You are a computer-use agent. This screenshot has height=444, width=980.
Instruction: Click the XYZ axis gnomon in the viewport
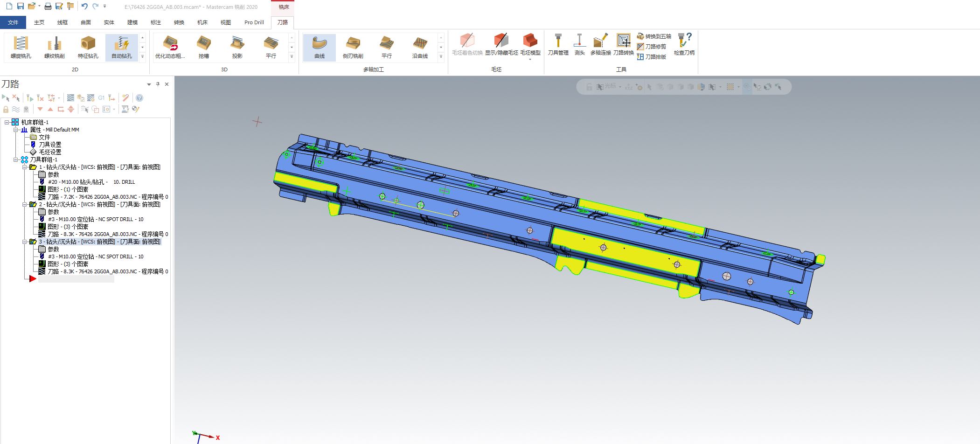coord(205,437)
